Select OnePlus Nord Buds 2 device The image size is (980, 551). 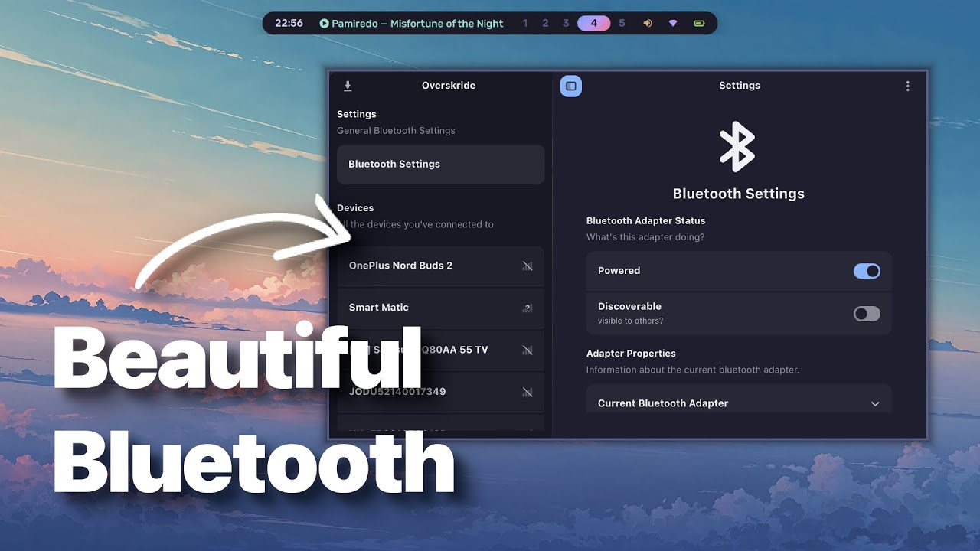point(440,266)
